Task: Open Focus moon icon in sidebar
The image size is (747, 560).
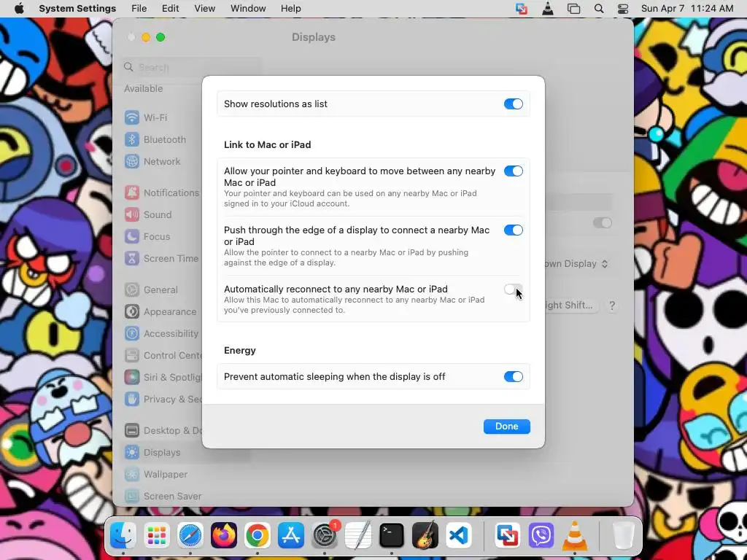Action: tap(132, 237)
